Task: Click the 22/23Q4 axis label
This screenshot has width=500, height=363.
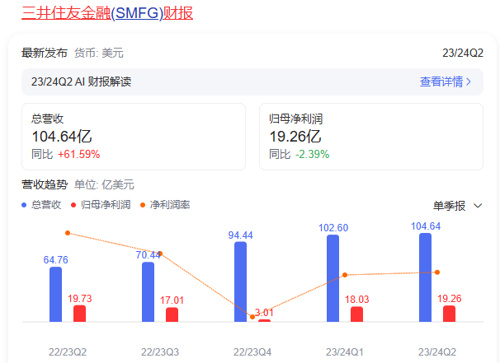Action: pyautogui.click(x=252, y=352)
